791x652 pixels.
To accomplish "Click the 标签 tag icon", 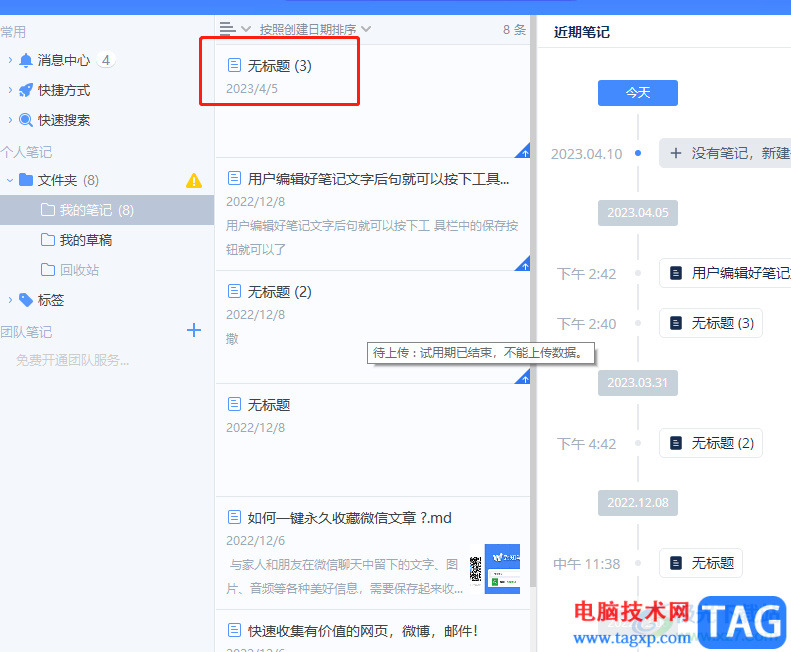I will pos(26,300).
